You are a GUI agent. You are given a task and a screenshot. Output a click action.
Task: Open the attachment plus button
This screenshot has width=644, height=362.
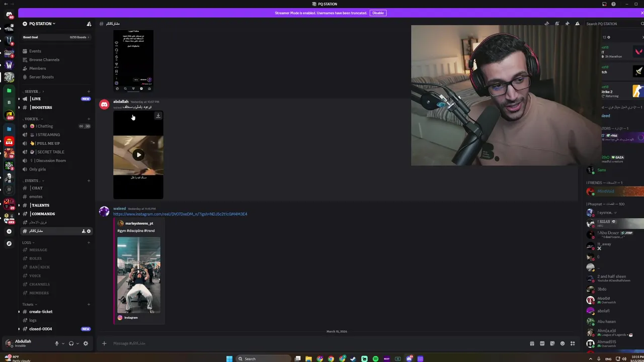104,343
